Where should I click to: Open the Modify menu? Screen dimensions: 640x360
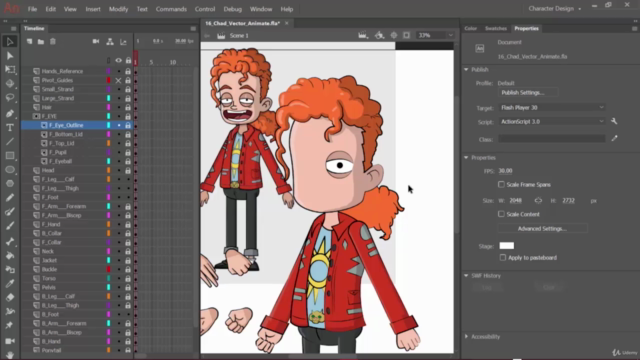(x=118, y=9)
